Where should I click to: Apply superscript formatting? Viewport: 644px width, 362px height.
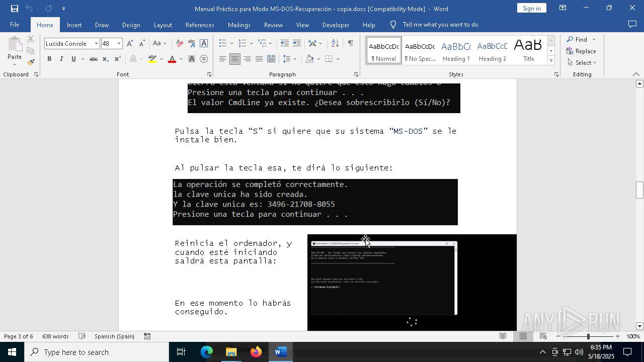pyautogui.click(x=118, y=59)
